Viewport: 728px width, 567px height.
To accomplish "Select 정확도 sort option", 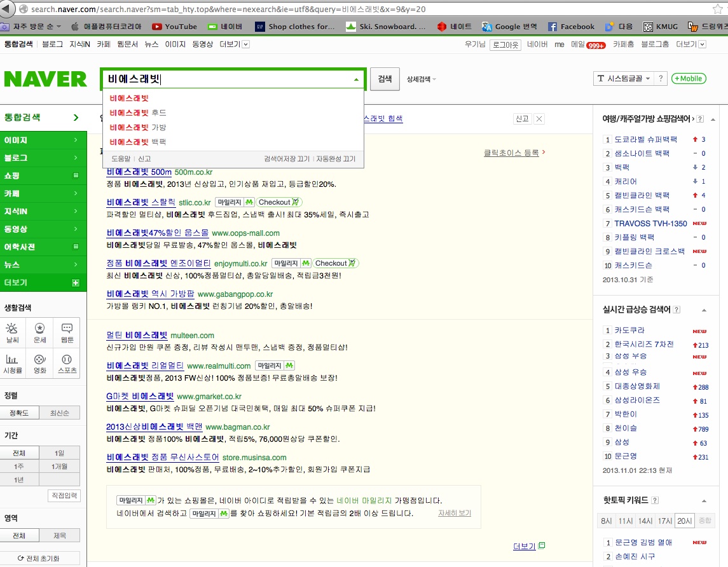I will (19, 413).
